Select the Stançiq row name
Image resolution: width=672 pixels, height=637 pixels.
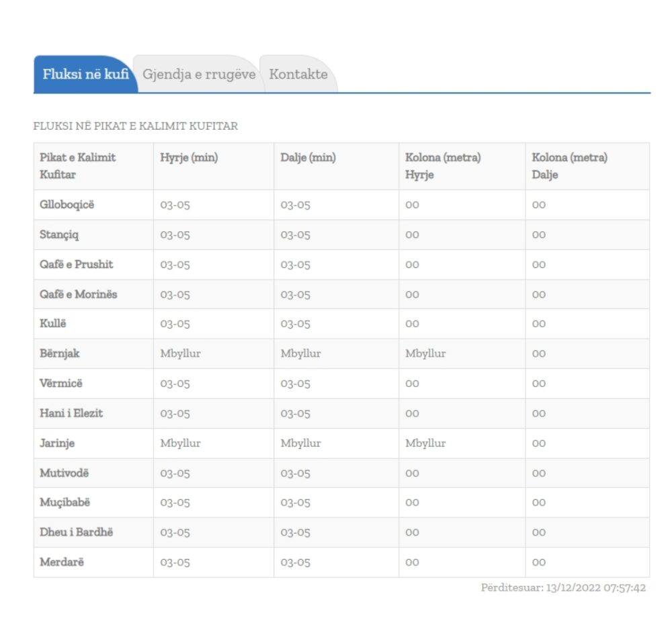tap(59, 235)
